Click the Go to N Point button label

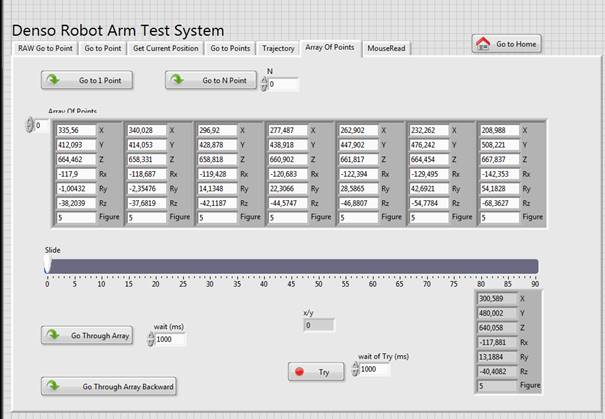[225, 81]
